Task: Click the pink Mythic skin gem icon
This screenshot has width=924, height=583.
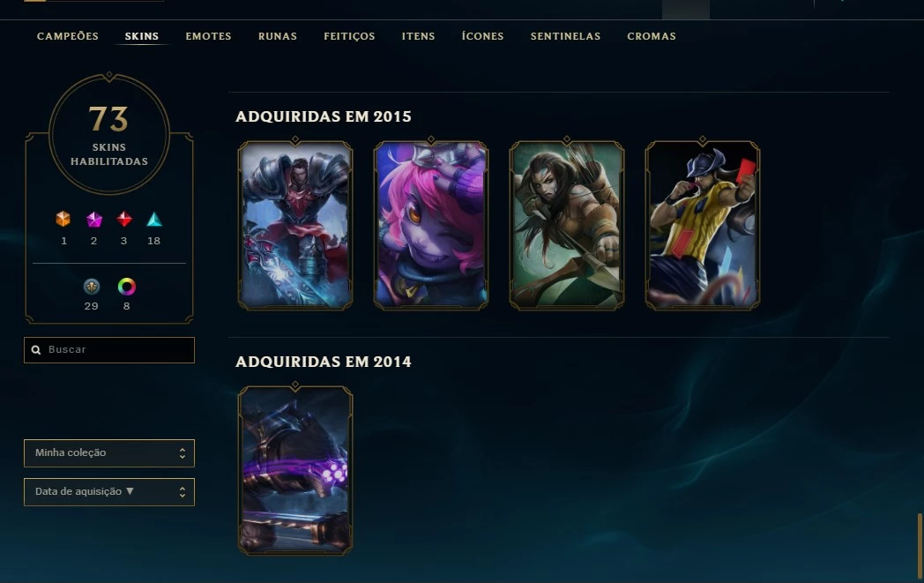Action: (93, 220)
